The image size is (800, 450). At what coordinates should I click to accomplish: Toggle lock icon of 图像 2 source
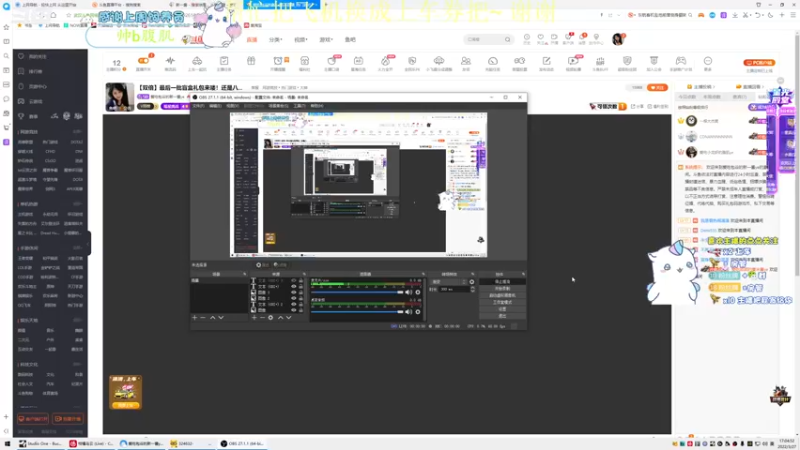301,298
